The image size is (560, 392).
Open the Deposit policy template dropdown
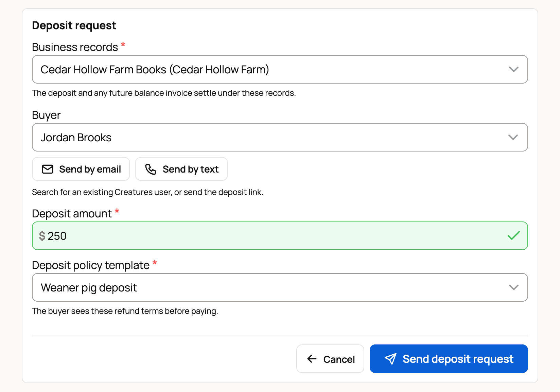[280, 287]
